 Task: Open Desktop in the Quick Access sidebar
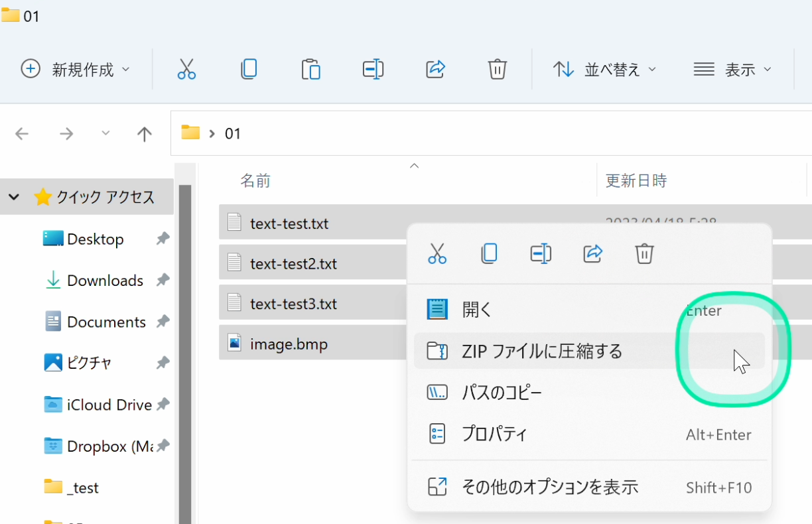pos(96,239)
